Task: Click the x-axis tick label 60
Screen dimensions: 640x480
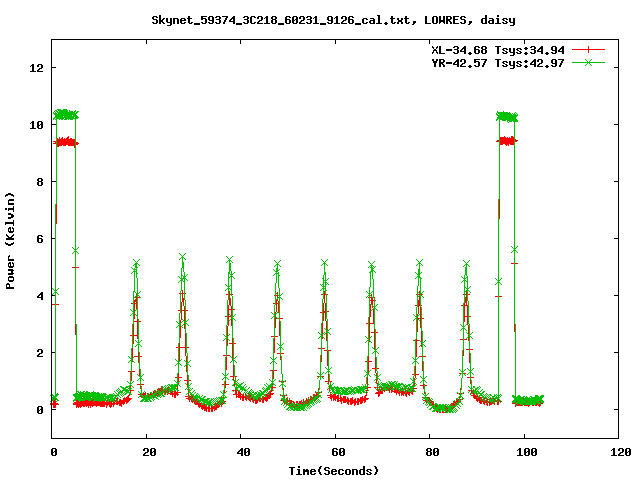Action: 338,452
